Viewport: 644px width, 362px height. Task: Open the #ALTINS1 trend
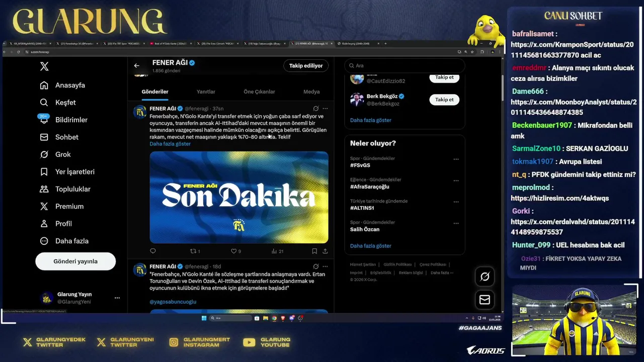(362, 208)
